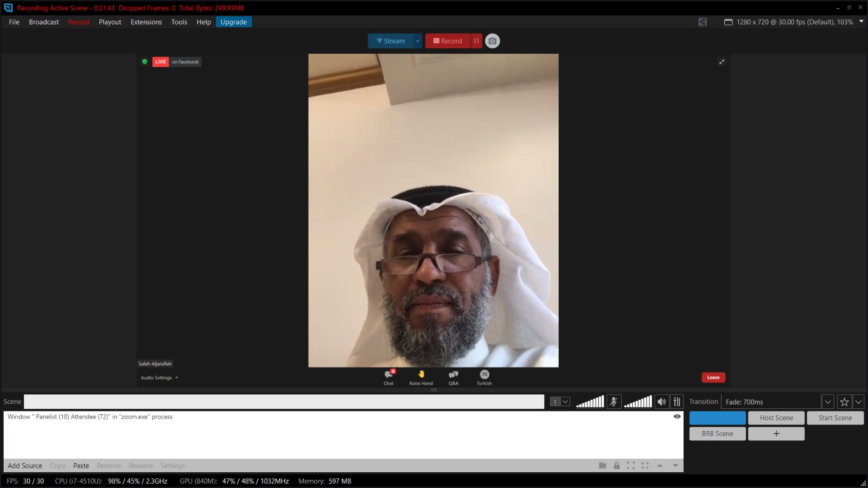Click the source folder icon

pyautogui.click(x=602, y=466)
